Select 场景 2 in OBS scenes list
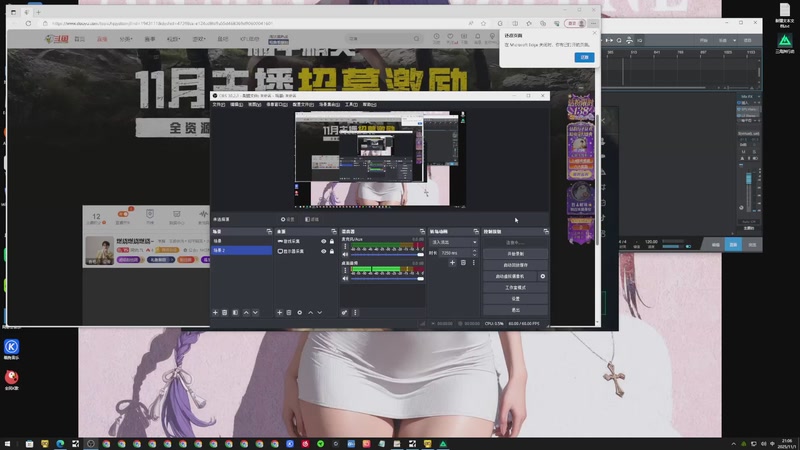 (242, 251)
